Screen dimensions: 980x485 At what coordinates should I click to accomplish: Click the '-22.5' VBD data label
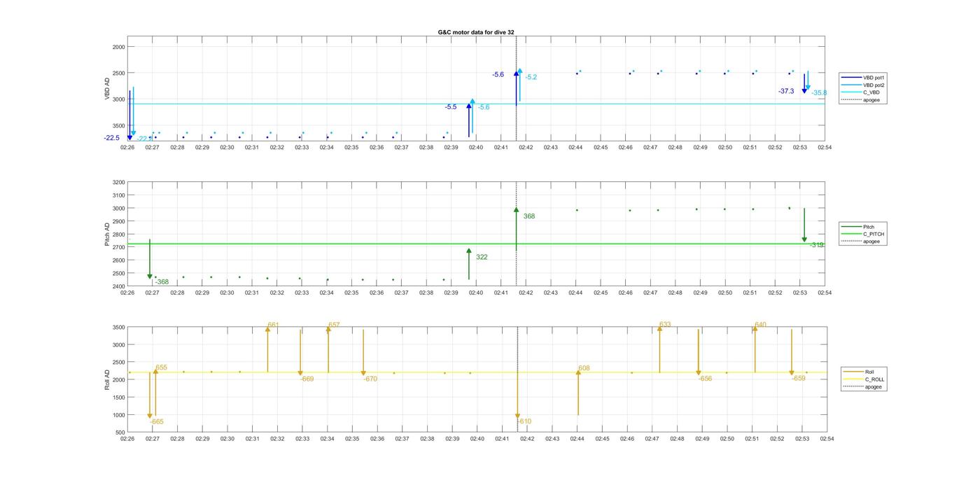coord(111,138)
